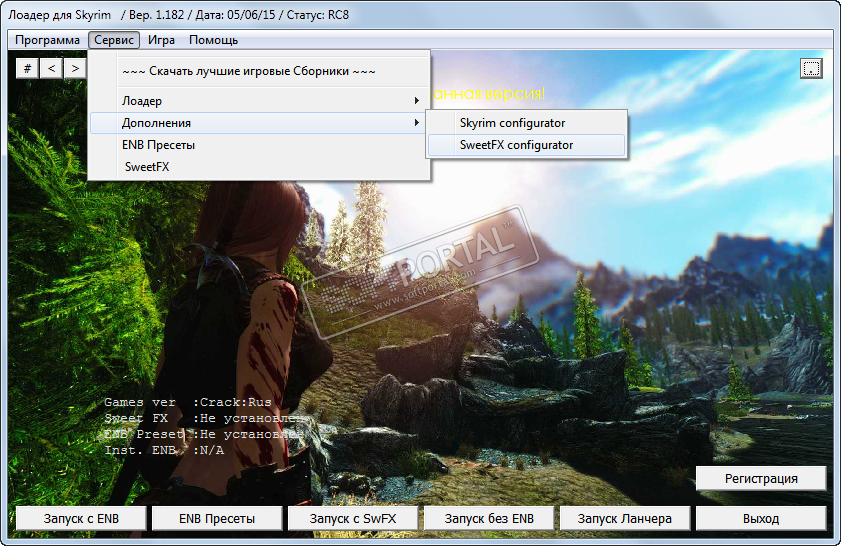Click the Выход button
The image size is (841, 546).
(761, 519)
